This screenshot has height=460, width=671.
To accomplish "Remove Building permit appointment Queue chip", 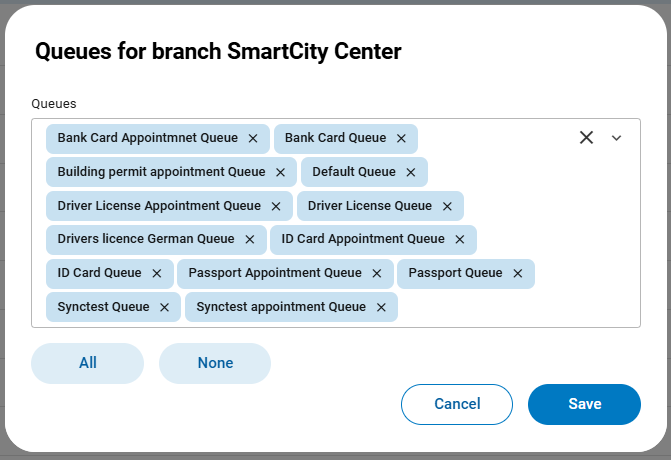I will pos(281,172).
